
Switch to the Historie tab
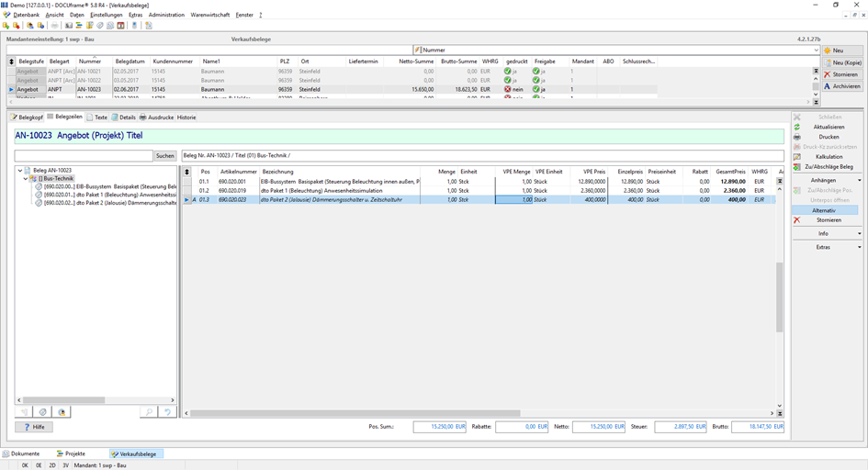[186, 117]
